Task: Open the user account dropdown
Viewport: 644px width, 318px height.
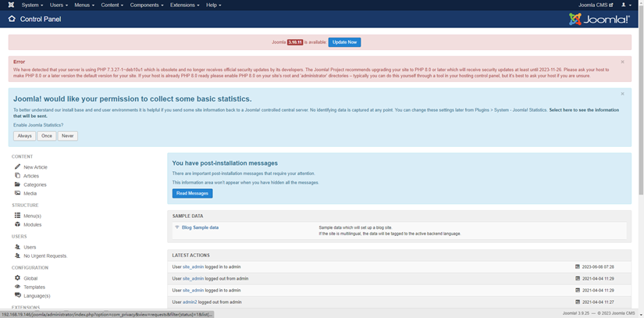Action: pyautogui.click(x=626, y=5)
